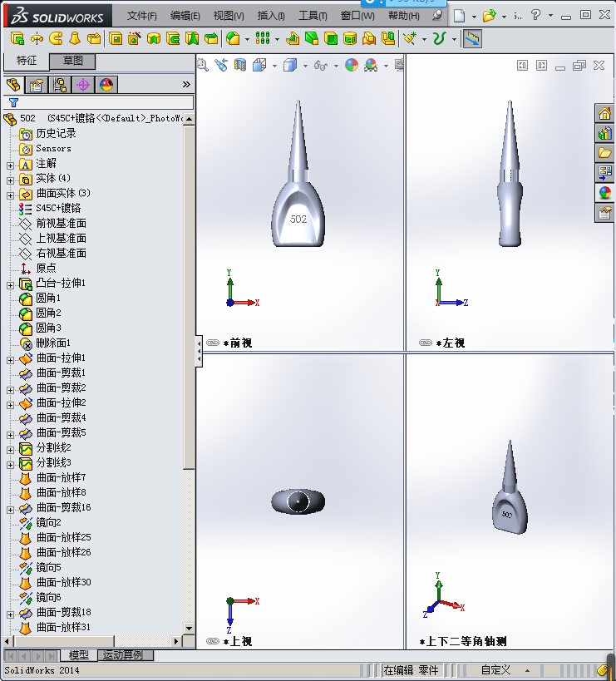Select the Mirror feature tool
The width and height of the screenshot is (616, 681).
pos(388,38)
